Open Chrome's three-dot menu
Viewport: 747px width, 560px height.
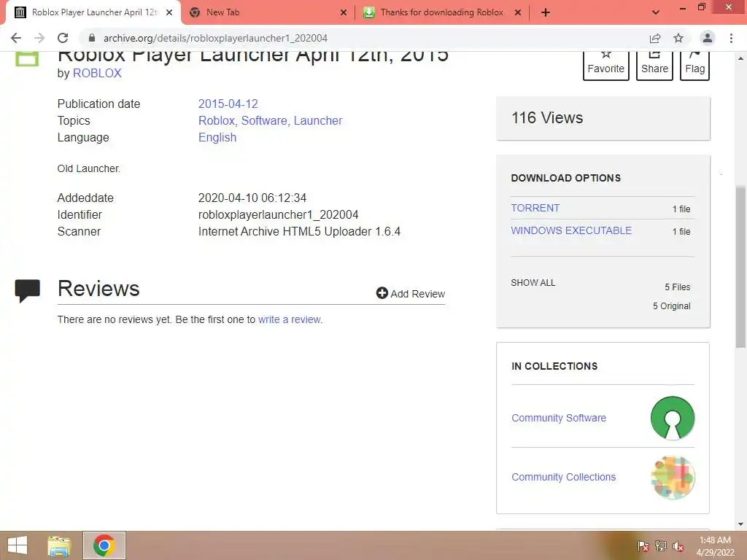731,38
